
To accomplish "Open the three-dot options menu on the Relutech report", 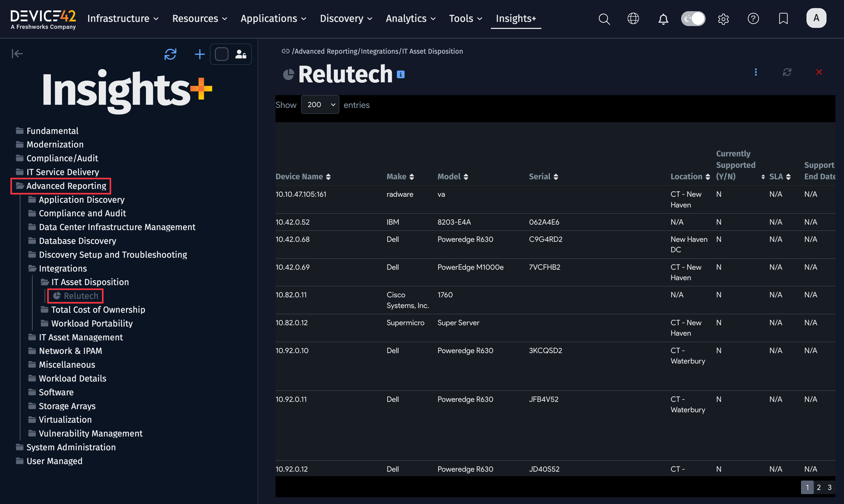I will pos(756,72).
